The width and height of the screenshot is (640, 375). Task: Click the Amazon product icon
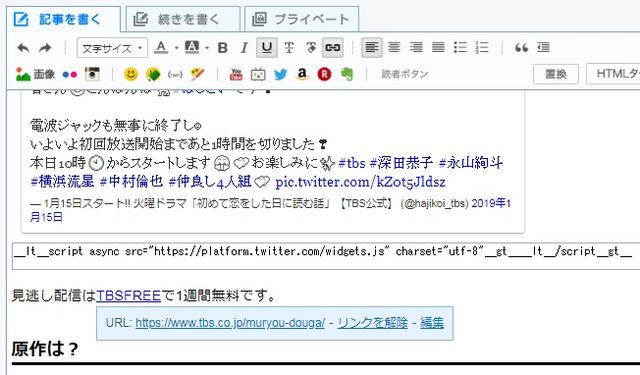point(302,74)
